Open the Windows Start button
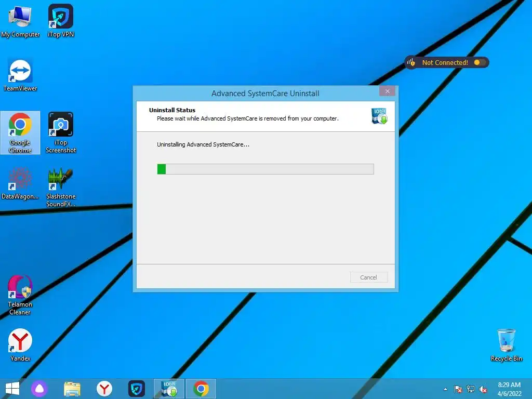 (x=12, y=389)
